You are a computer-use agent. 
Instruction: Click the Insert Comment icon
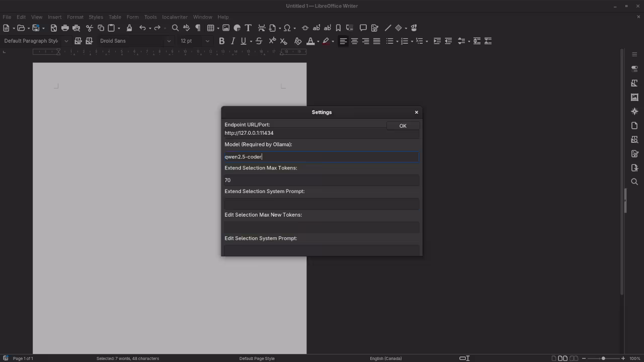(x=363, y=28)
